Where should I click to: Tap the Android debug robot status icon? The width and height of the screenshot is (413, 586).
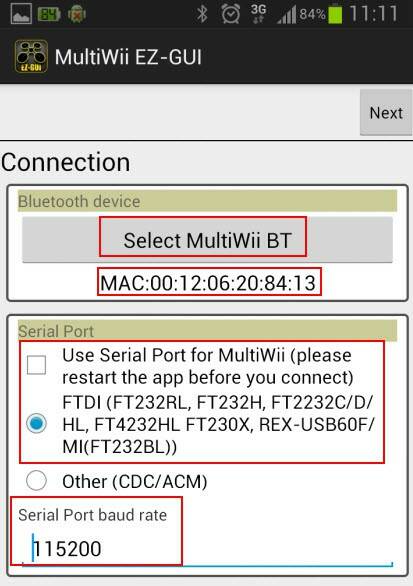click(x=77, y=14)
